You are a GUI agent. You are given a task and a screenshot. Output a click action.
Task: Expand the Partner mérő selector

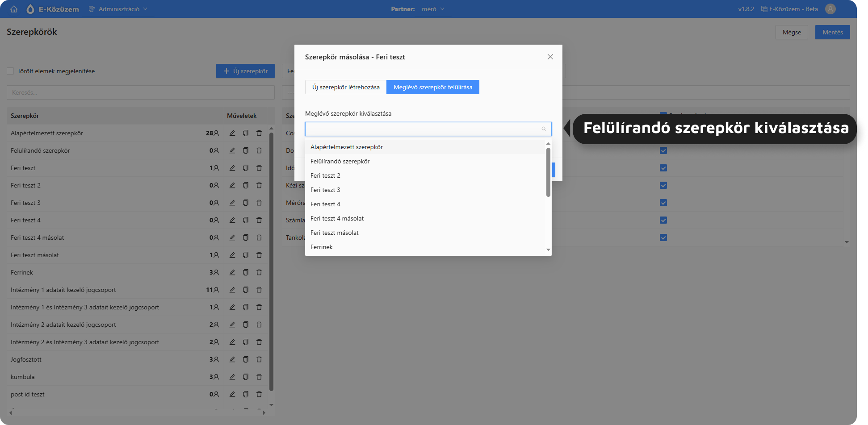(x=432, y=9)
